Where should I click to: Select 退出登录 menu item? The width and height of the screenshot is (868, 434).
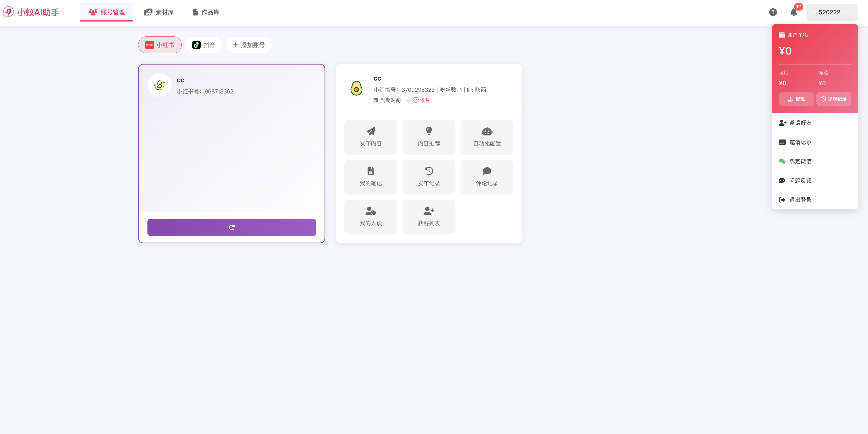[x=815, y=200]
